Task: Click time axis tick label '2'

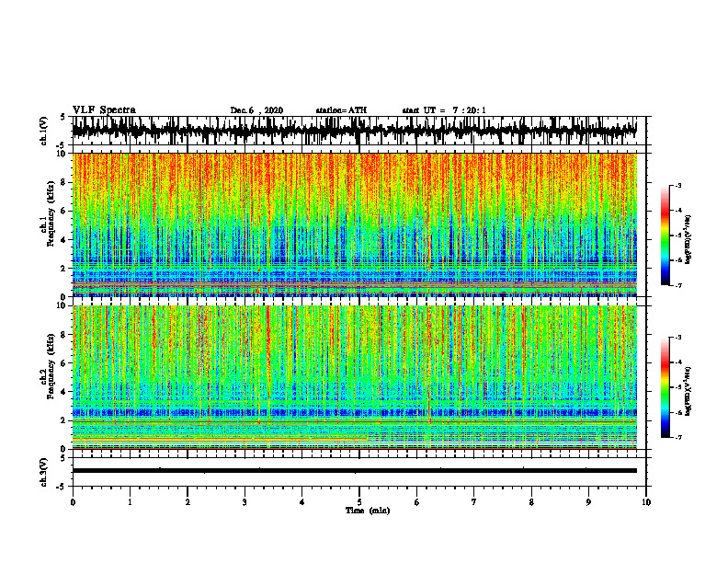Action: click(x=188, y=502)
